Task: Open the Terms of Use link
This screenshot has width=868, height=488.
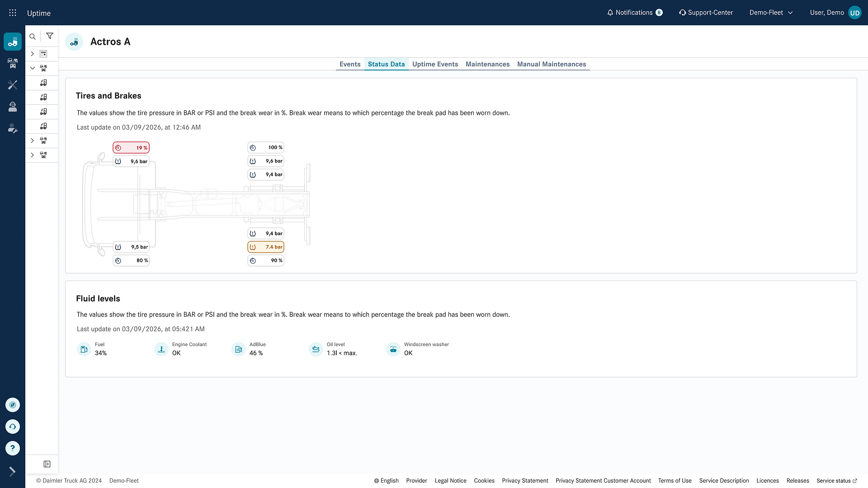Action: tap(675, 481)
